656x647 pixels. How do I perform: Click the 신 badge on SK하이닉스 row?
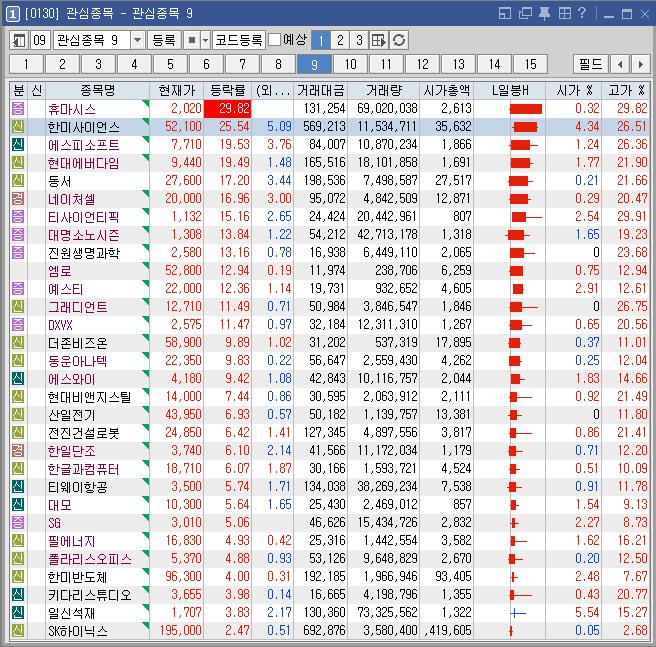click(x=18, y=631)
